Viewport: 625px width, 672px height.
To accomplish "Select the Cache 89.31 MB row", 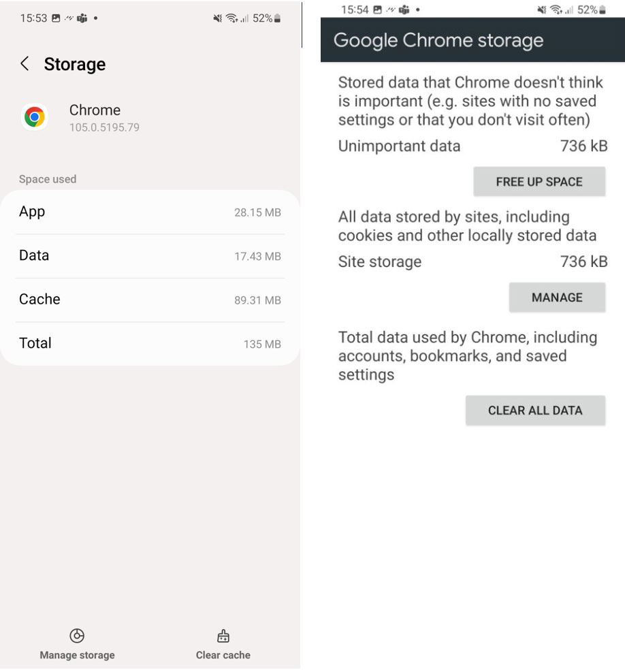I will (150, 300).
